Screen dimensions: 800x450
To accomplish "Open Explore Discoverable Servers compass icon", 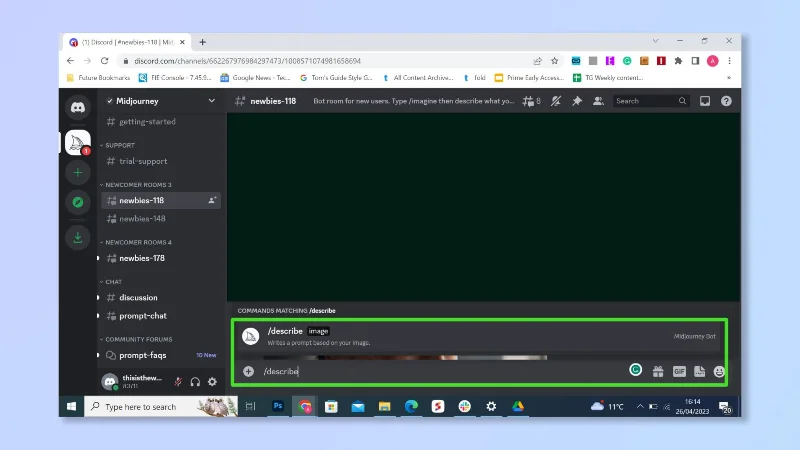I will (78, 203).
